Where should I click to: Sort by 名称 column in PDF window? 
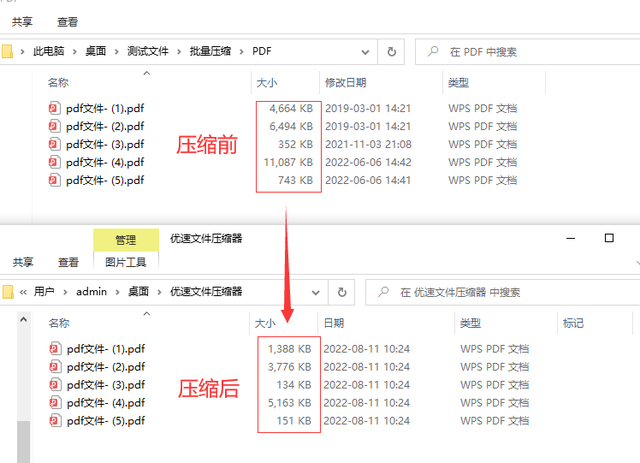tap(58, 83)
